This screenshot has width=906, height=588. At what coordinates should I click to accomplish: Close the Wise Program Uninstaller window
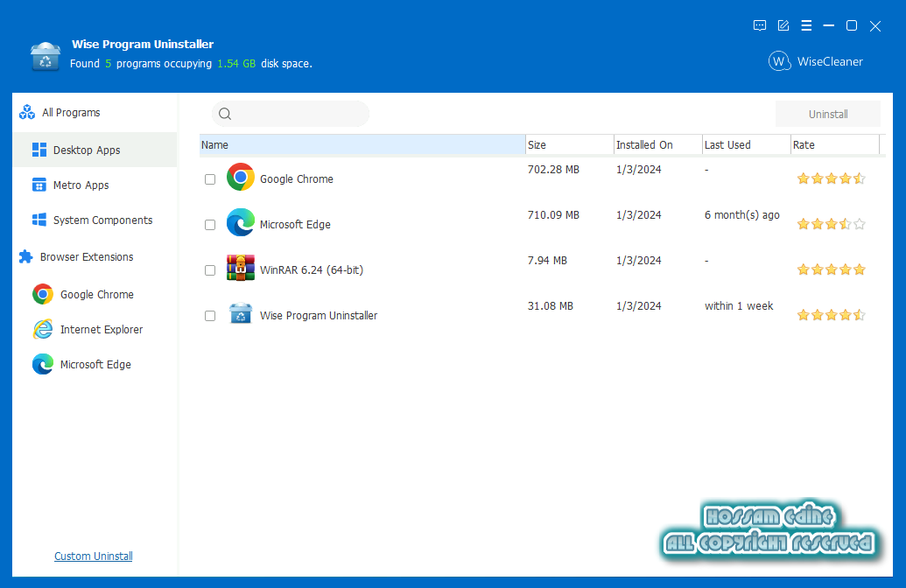coord(875,26)
